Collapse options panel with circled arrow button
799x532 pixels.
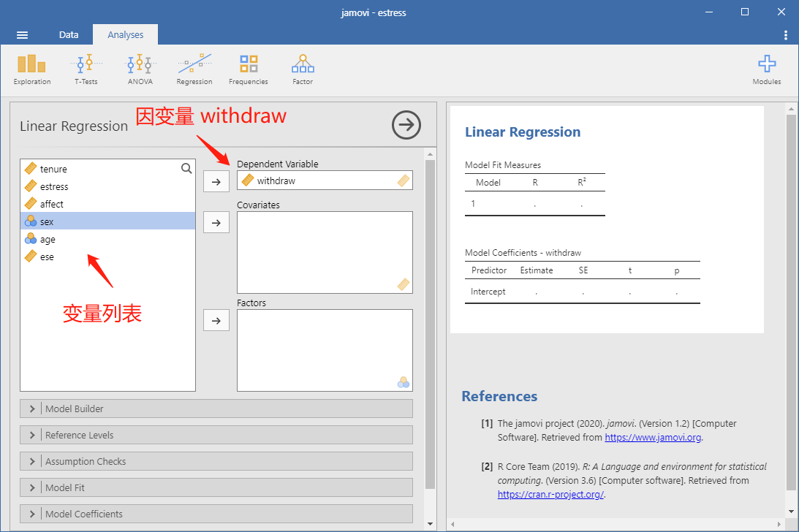point(406,125)
